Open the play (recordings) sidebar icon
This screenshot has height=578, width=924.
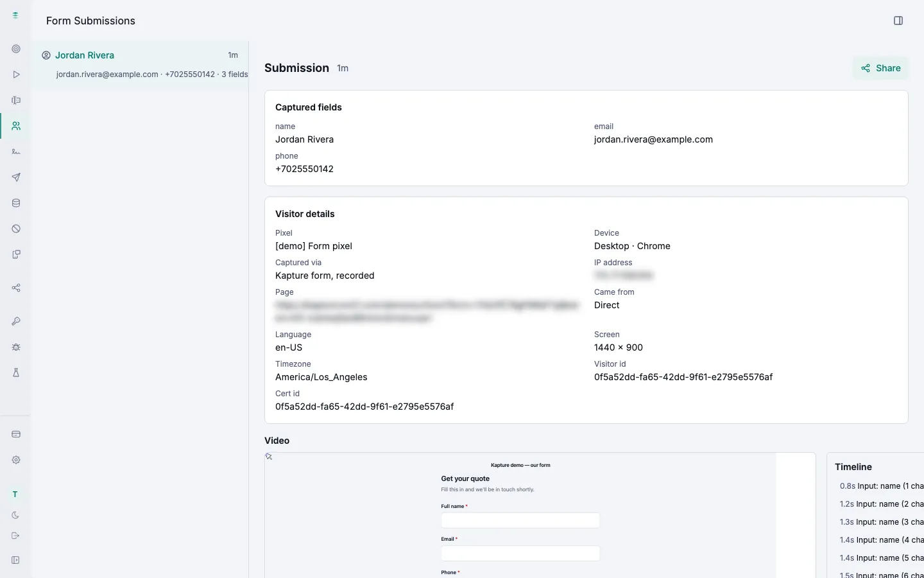pyautogui.click(x=16, y=74)
